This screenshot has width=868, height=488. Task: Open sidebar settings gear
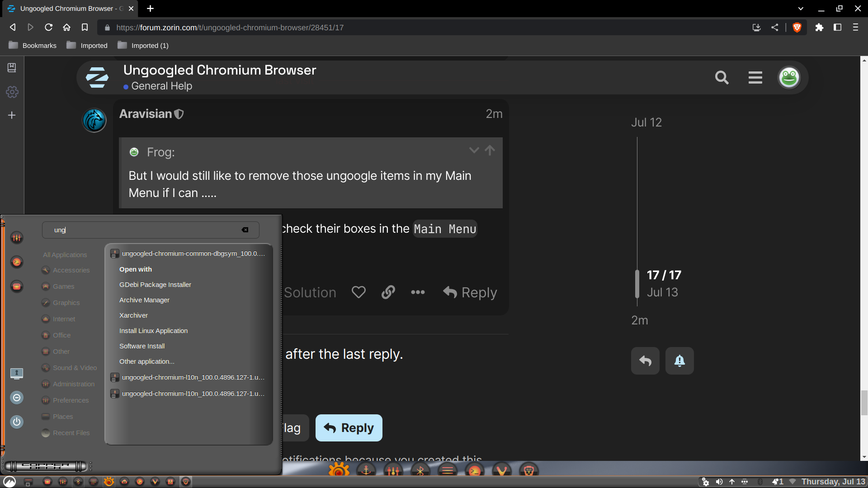point(12,92)
